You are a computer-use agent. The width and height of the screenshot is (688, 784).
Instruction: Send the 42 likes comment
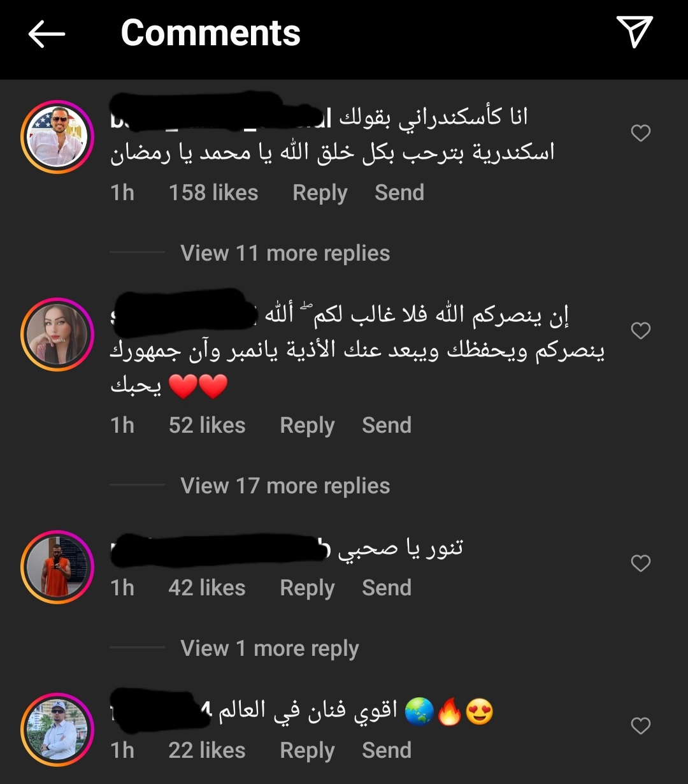pos(387,588)
